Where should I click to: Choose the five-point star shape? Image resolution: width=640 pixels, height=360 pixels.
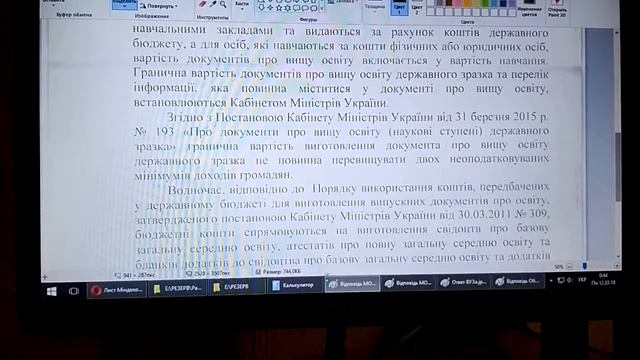tap(279, 8)
